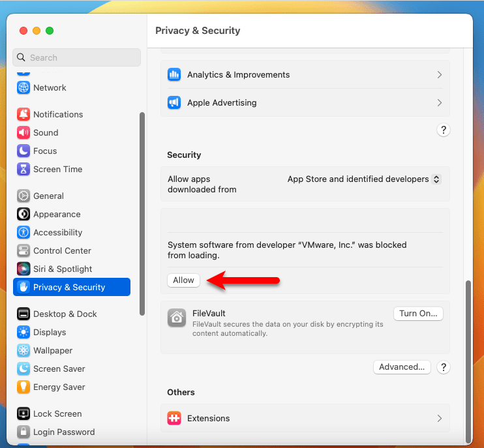
Task: Open the Network settings icon
Action: pyautogui.click(x=23, y=87)
